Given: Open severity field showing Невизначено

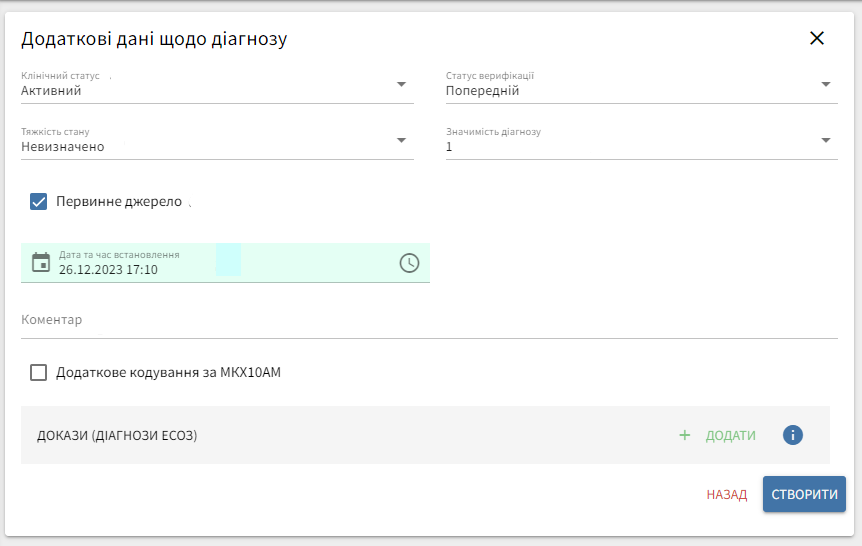Looking at the screenshot, I should point(200,147).
